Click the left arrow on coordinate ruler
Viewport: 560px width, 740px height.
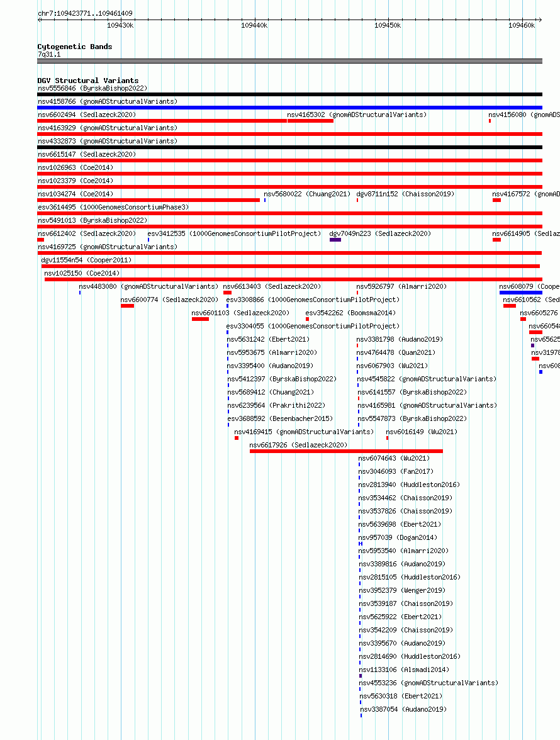[40, 20]
